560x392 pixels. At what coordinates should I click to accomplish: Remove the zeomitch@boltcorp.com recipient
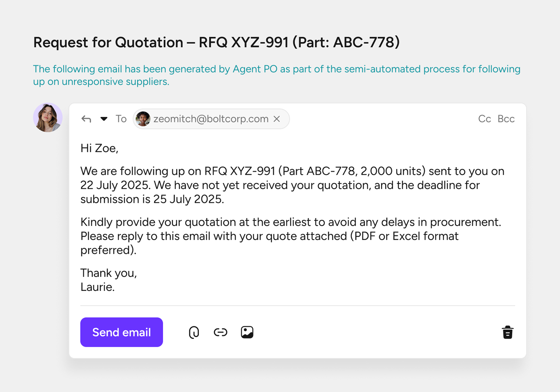[276, 119]
